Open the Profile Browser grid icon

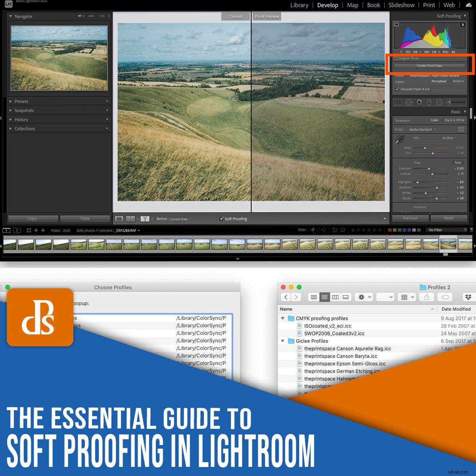[460, 129]
